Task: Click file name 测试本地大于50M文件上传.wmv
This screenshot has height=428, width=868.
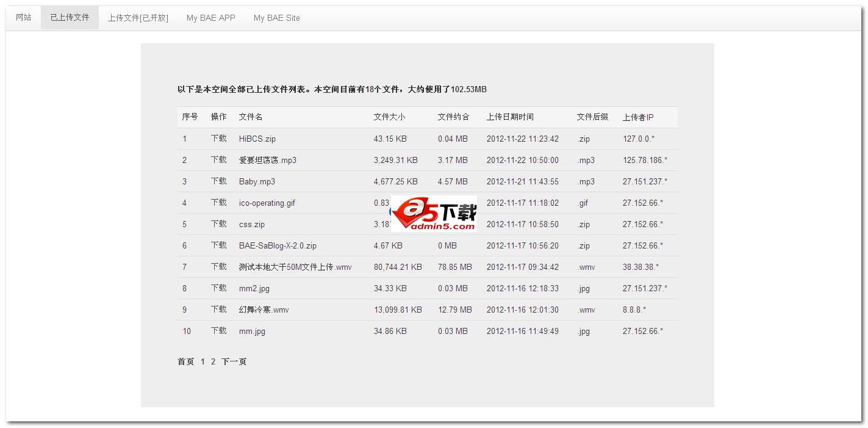Action: click(x=295, y=267)
